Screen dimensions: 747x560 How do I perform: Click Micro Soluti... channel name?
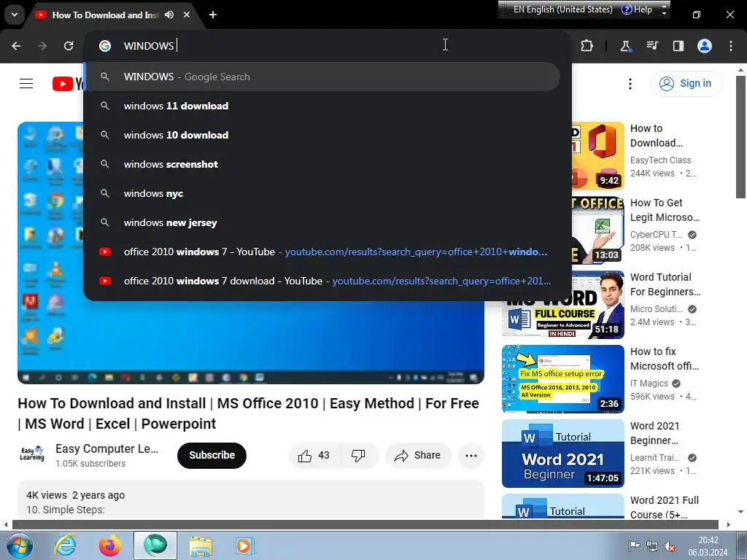coord(656,309)
